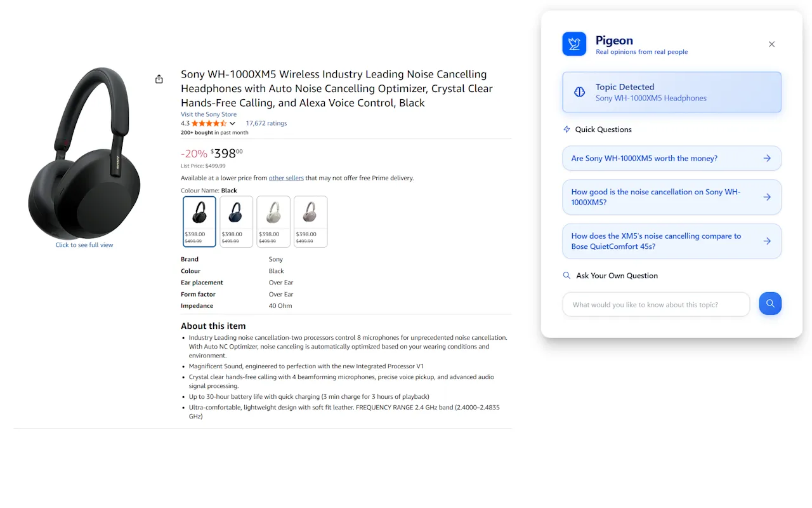The image size is (812, 508).
Task: Click 'Click to see full view' link
Action: click(84, 245)
